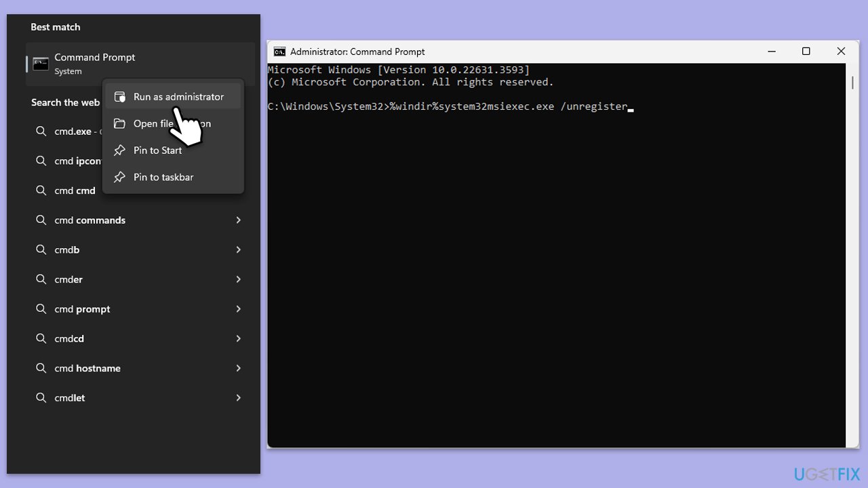
Task: Minimize the Command Prompt window
Action: 772,52
